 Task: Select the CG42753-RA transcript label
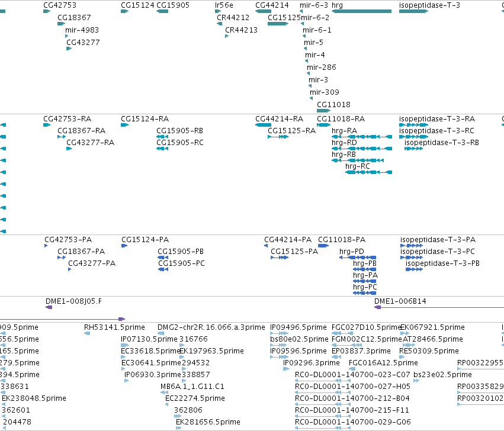coord(67,119)
